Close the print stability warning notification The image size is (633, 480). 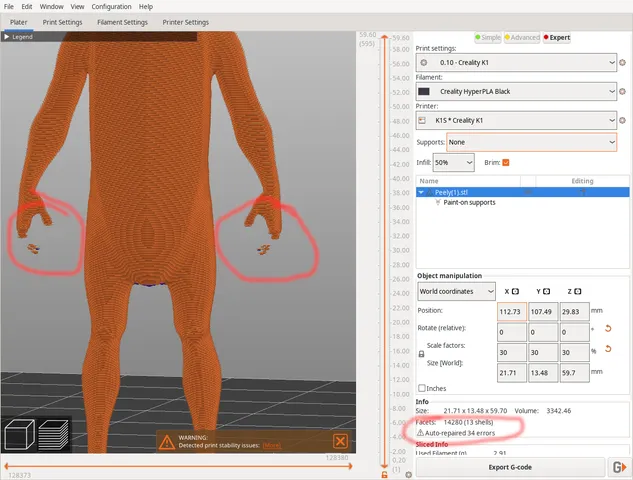(x=340, y=441)
